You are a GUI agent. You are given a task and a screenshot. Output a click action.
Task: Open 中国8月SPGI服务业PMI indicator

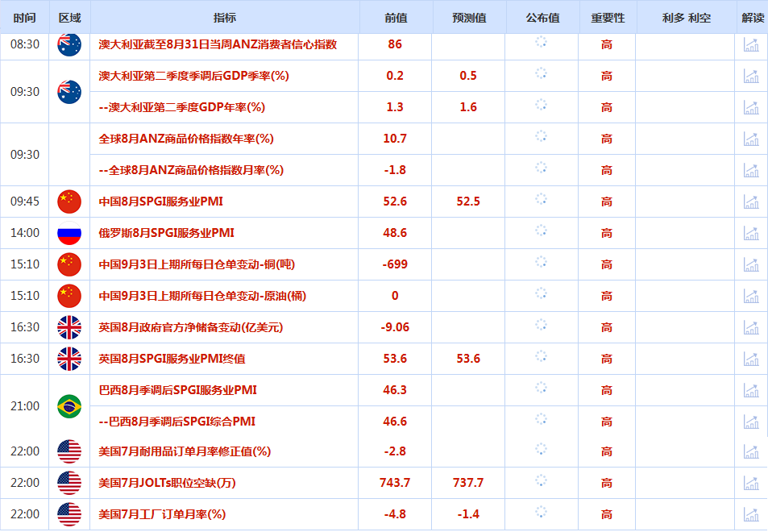pyautogui.click(x=160, y=202)
